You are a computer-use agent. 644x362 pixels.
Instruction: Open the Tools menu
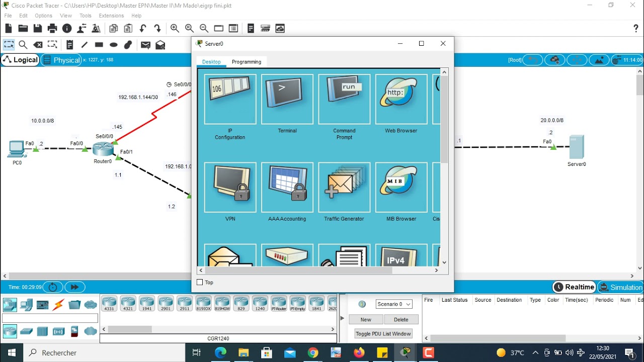85,16
